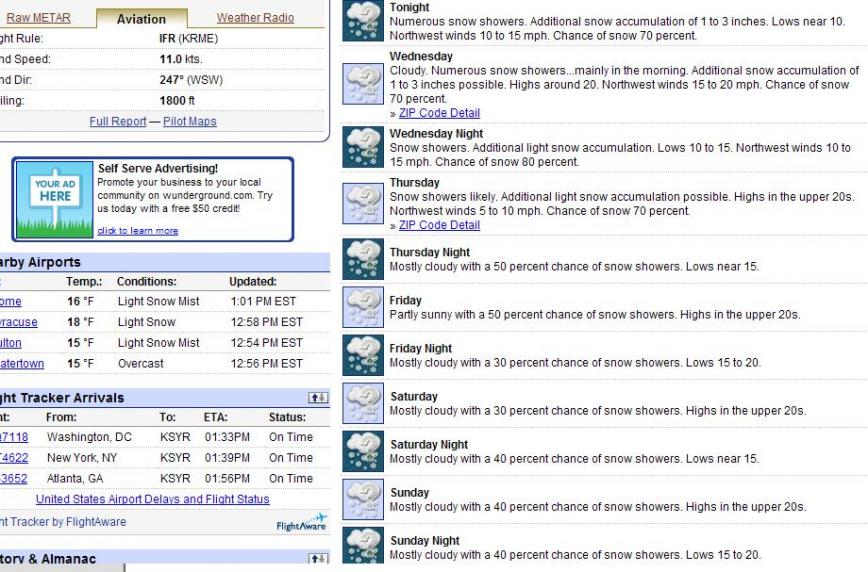
Task: Open ZIP Code Detail under Wednesday forecast
Action: click(x=439, y=113)
